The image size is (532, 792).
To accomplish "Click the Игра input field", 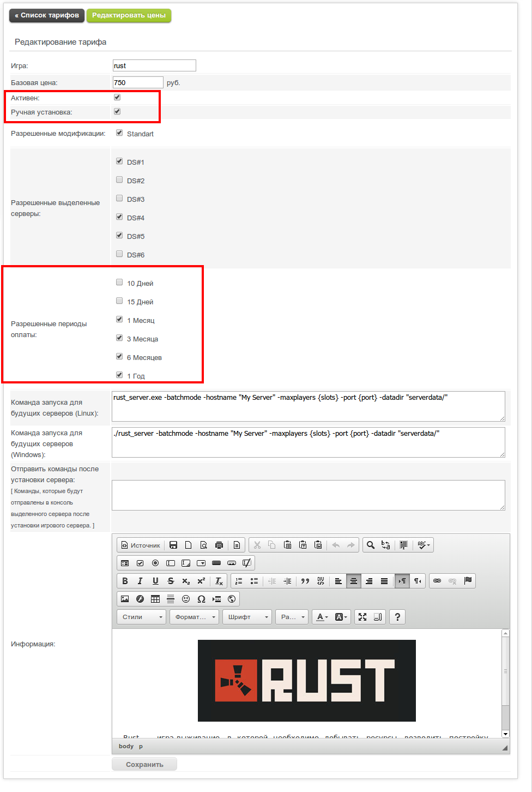I will point(154,65).
